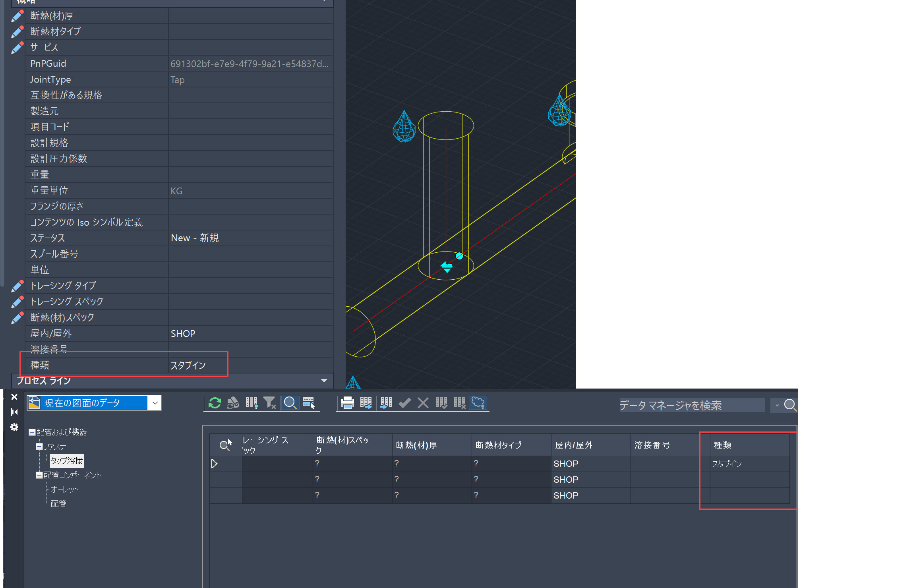Collapse the 配管および機器 tree node
Image resolution: width=915 pixels, height=588 pixels.
pyautogui.click(x=32, y=432)
